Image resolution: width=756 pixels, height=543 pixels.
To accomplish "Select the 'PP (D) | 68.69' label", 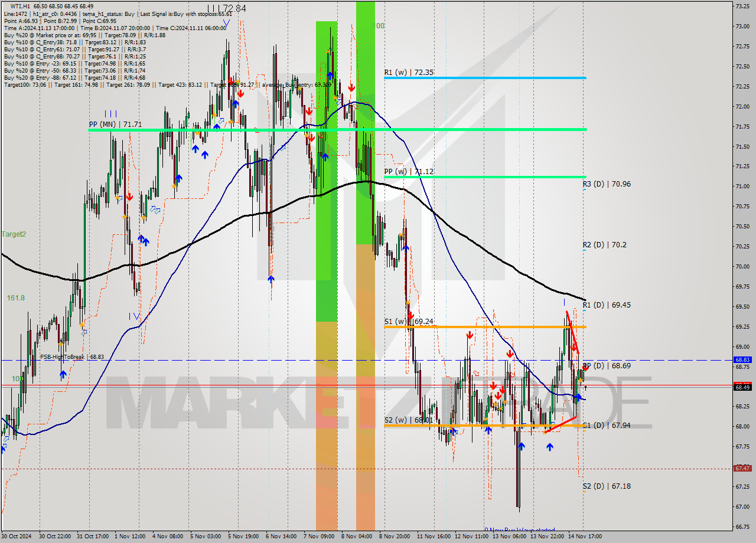I will coord(607,366).
